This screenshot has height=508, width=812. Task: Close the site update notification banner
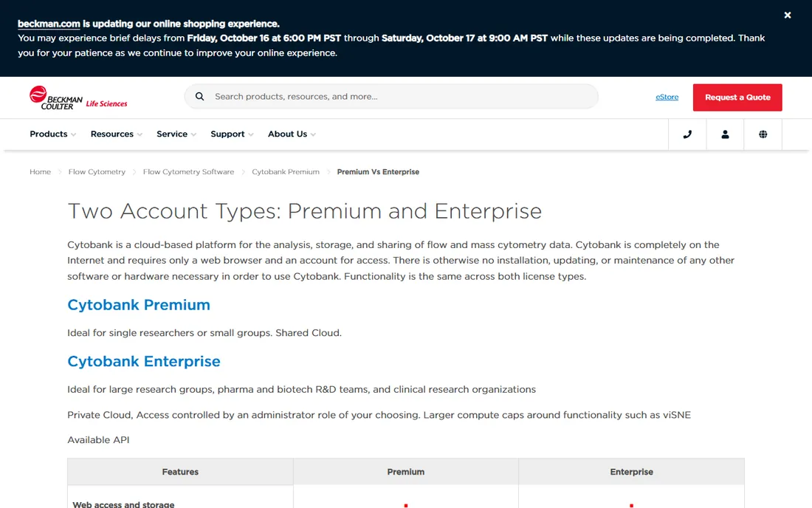tap(787, 15)
